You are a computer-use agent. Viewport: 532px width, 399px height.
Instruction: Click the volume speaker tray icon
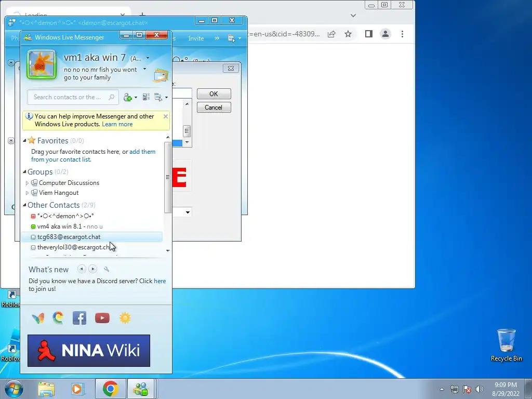[x=480, y=389]
